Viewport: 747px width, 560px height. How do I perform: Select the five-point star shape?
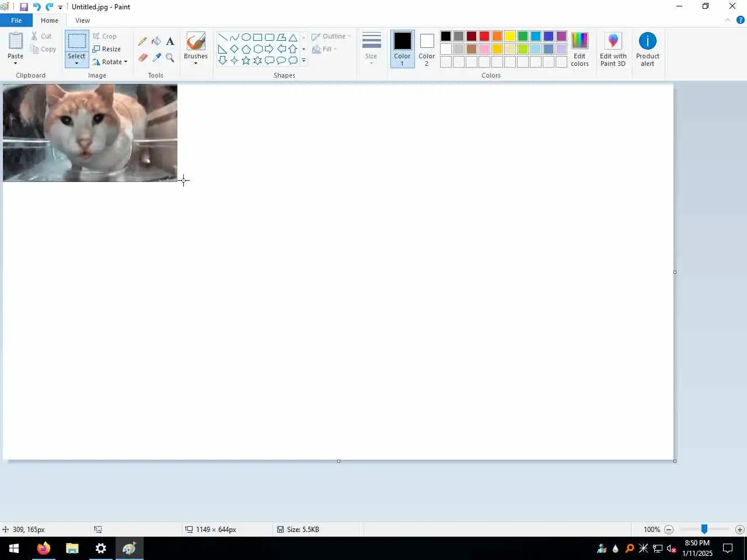click(x=246, y=61)
